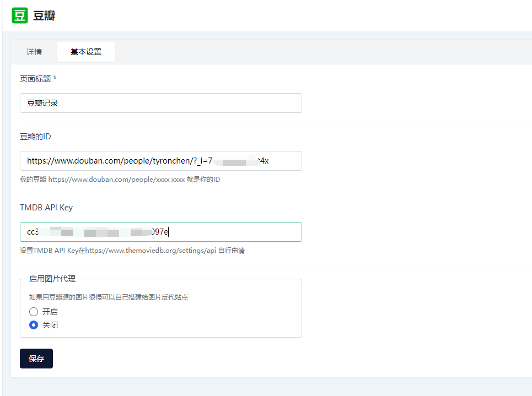Enable image proxy with 开启 radio

coord(34,312)
